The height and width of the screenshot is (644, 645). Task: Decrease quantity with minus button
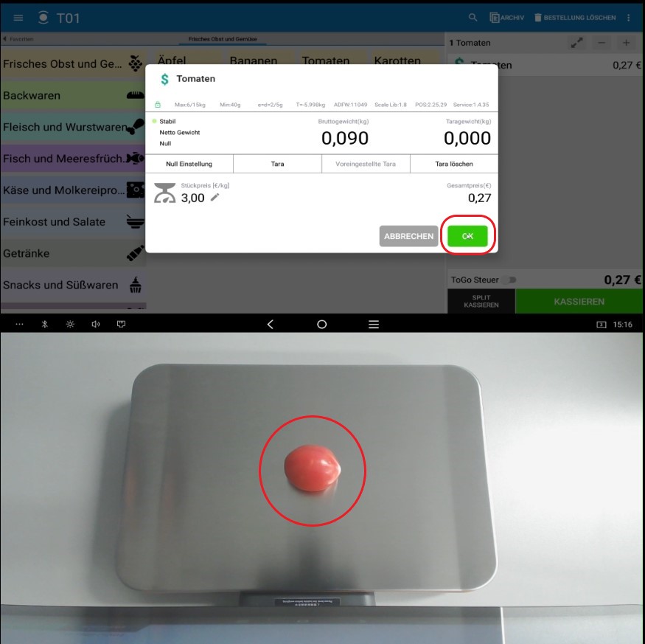(x=602, y=43)
